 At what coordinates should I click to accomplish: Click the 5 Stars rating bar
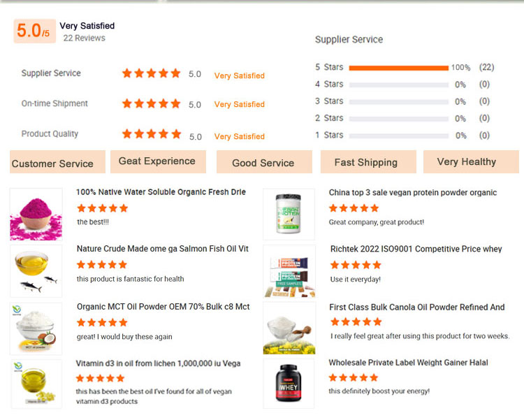pyautogui.click(x=398, y=68)
